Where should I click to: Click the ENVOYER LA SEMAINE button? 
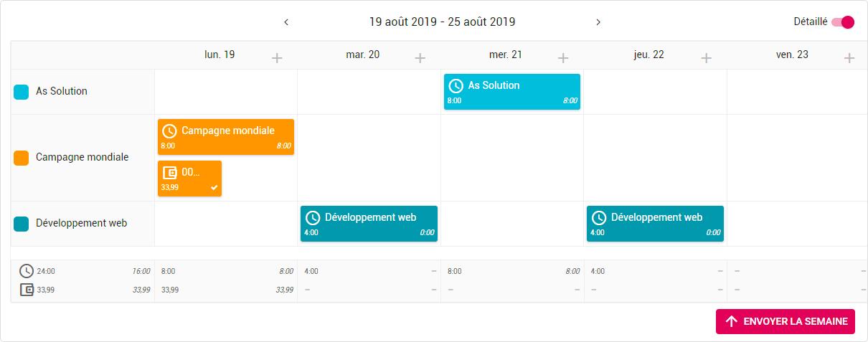click(786, 321)
